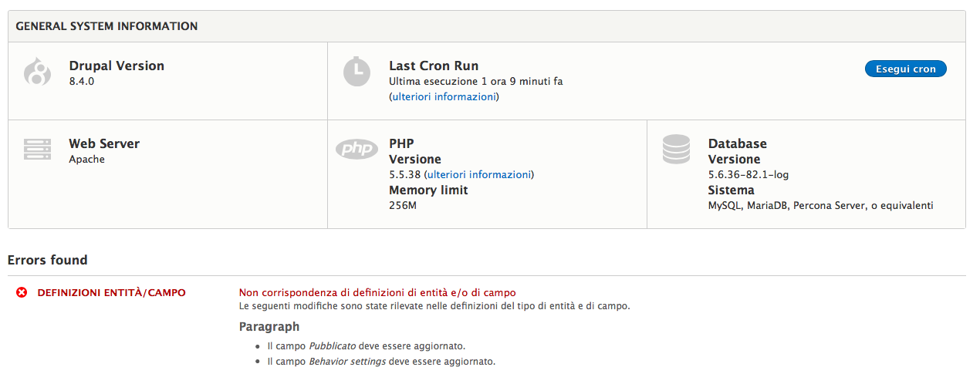This screenshot has width=980, height=374.
Task: Open ulteriori informazioni link next to PHP 5.5.38
Action: click(x=479, y=174)
